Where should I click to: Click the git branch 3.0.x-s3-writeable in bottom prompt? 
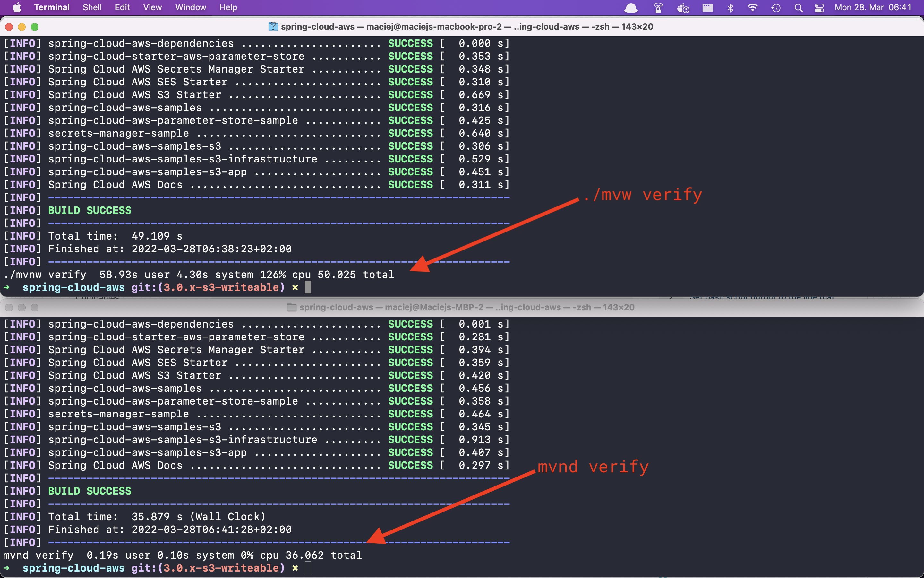221,568
